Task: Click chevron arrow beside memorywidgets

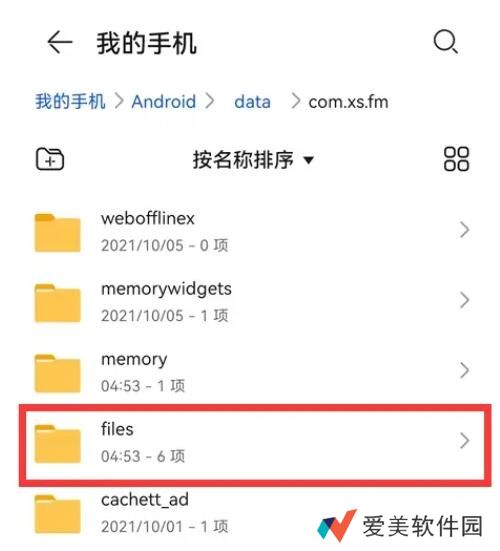Action: pos(465,300)
